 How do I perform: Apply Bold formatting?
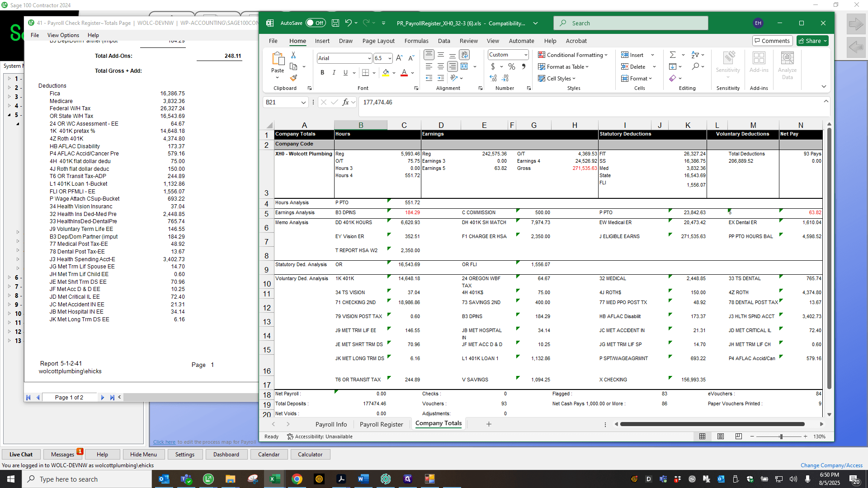(x=322, y=72)
